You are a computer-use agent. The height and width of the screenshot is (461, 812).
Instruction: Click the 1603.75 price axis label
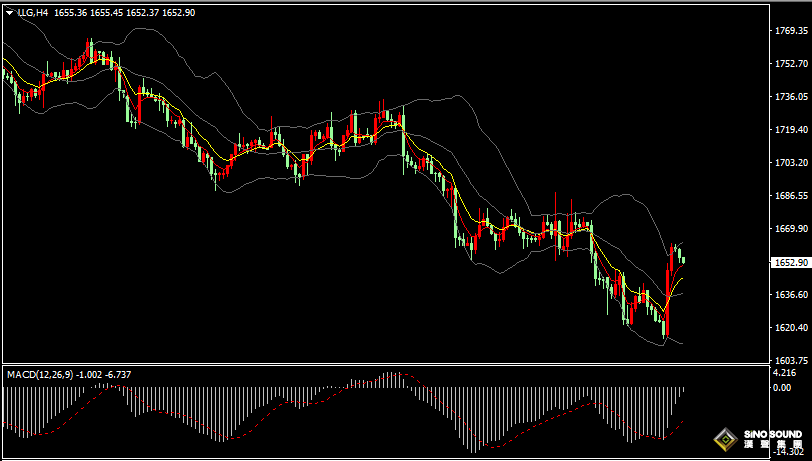pos(791,361)
